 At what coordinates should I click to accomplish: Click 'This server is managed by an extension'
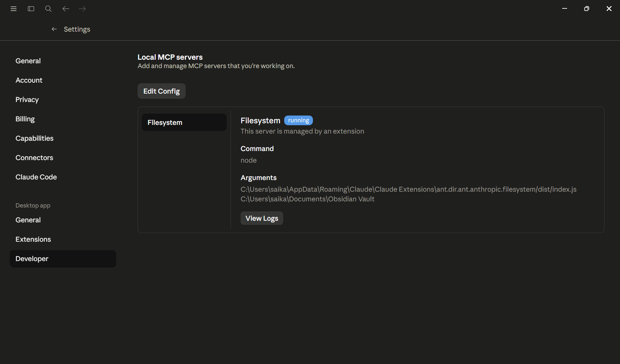[x=302, y=131]
